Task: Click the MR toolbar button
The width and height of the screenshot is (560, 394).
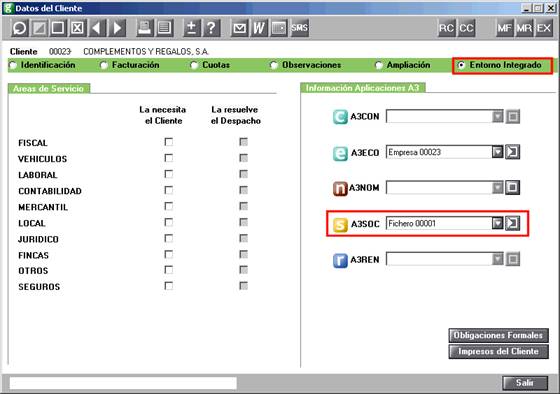Action: point(524,28)
